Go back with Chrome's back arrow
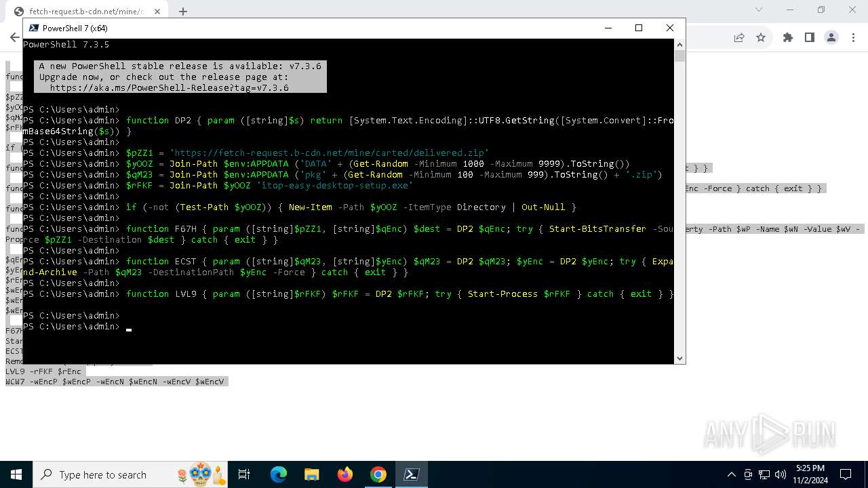This screenshot has height=488, width=868. point(14,38)
